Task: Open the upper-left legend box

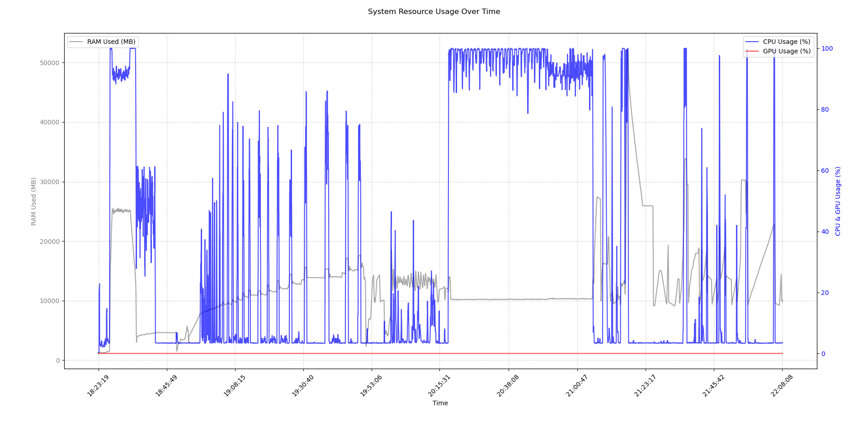Action: pos(103,42)
